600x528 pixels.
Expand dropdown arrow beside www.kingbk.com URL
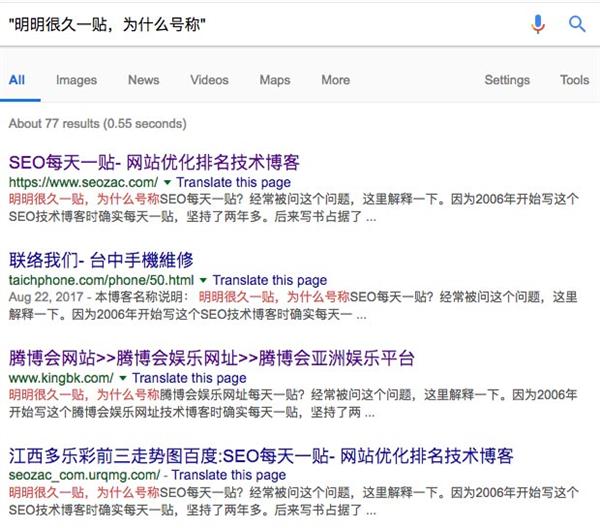tap(123, 379)
